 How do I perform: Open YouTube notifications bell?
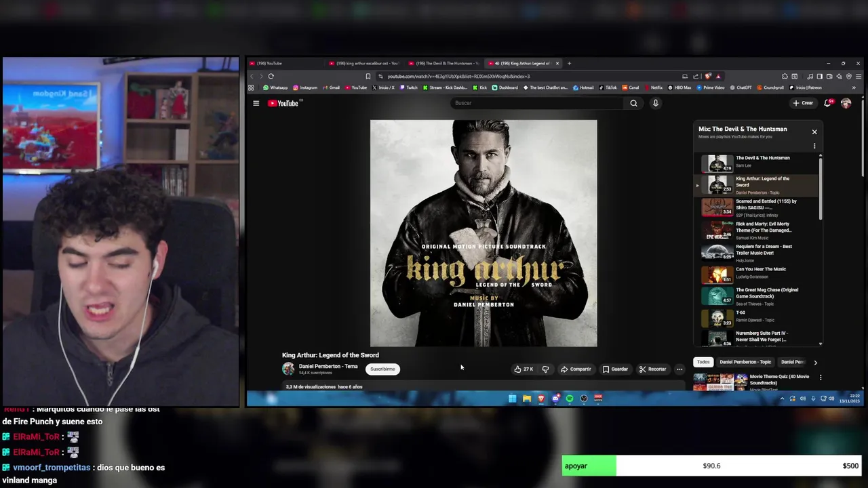(x=827, y=103)
